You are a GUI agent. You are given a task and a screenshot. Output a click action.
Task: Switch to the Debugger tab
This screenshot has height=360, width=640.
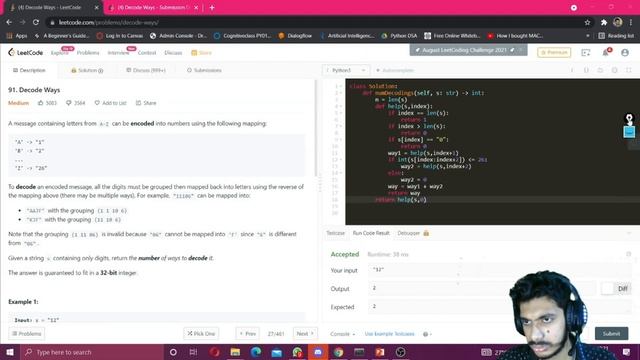(413, 233)
